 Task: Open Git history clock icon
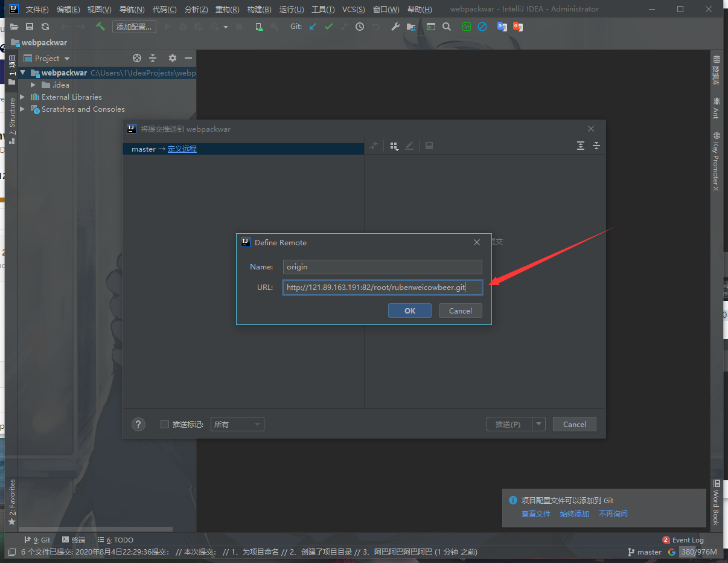(x=360, y=27)
